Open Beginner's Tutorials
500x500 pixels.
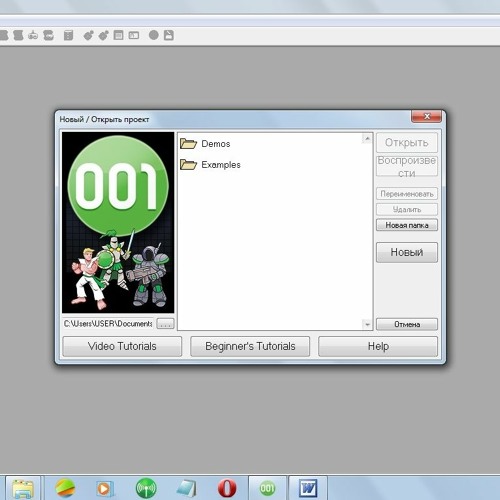point(250,346)
